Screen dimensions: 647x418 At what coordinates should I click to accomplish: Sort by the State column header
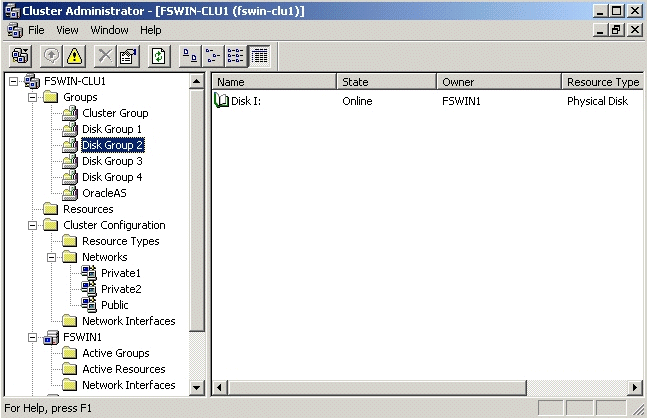pyautogui.click(x=387, y=82)
